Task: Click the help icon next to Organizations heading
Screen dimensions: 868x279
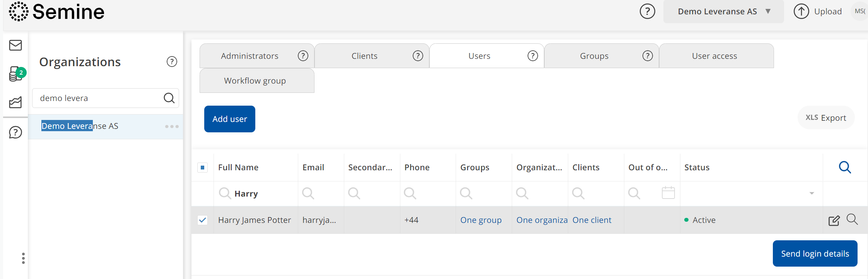Action: [x=172, y=62]
